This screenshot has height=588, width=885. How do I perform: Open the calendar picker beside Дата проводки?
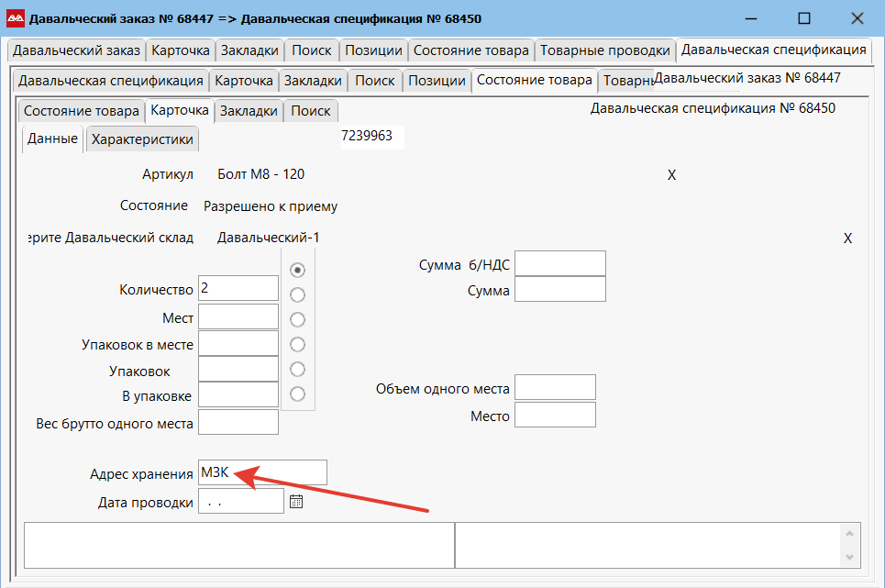pyautogui.click(x=296, y=502)
